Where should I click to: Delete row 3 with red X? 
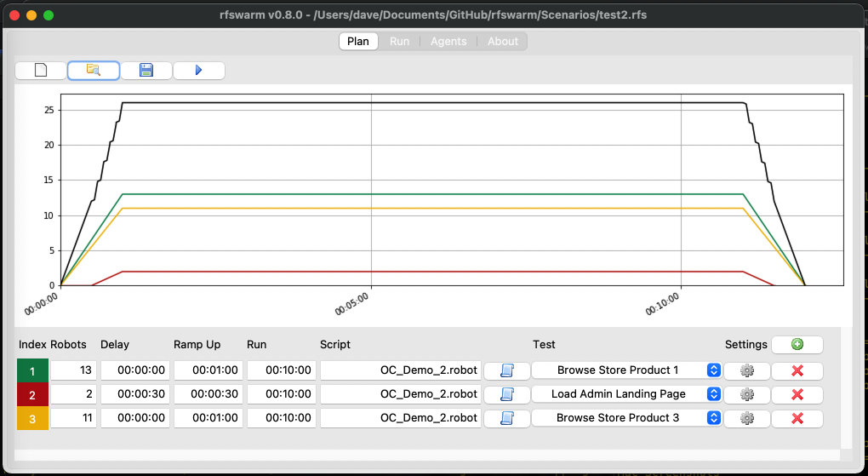pyautogui.click(x=797, y=418)
